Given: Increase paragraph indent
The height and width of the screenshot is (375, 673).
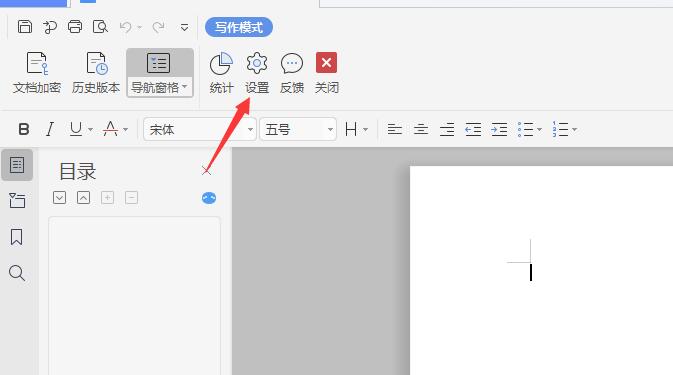Looking at the screenshot, I should point(499,129).
